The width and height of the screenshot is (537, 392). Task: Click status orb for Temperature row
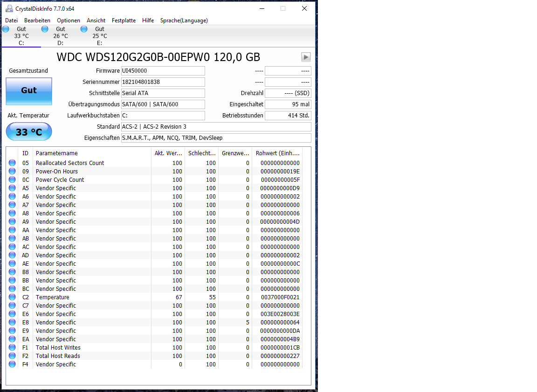pos(12,297)
